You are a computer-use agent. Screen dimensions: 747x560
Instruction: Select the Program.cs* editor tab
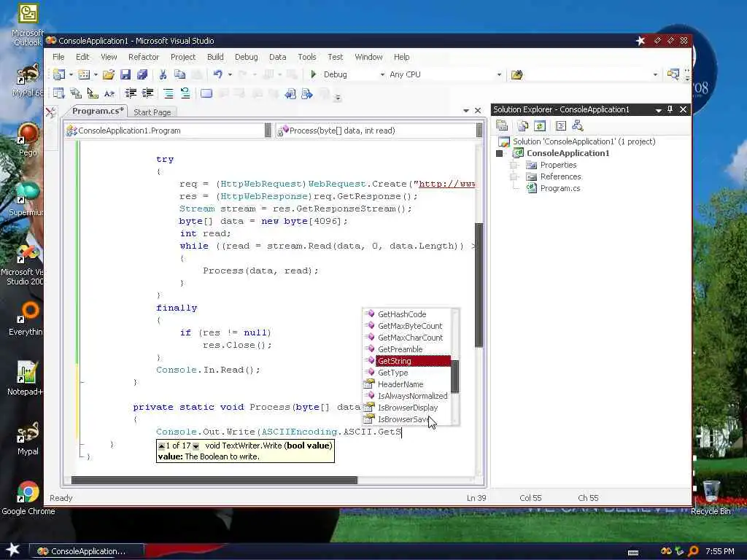(97, 111)
